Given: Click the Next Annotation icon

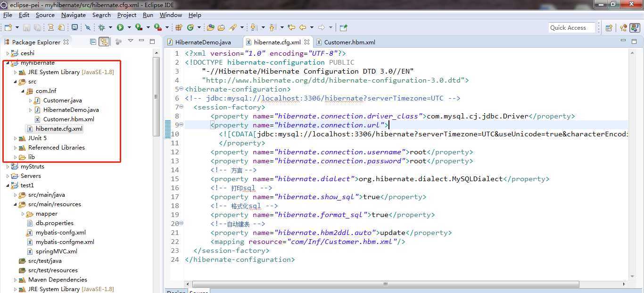Looking at the screenshot, I should click(x=254, y=27).
